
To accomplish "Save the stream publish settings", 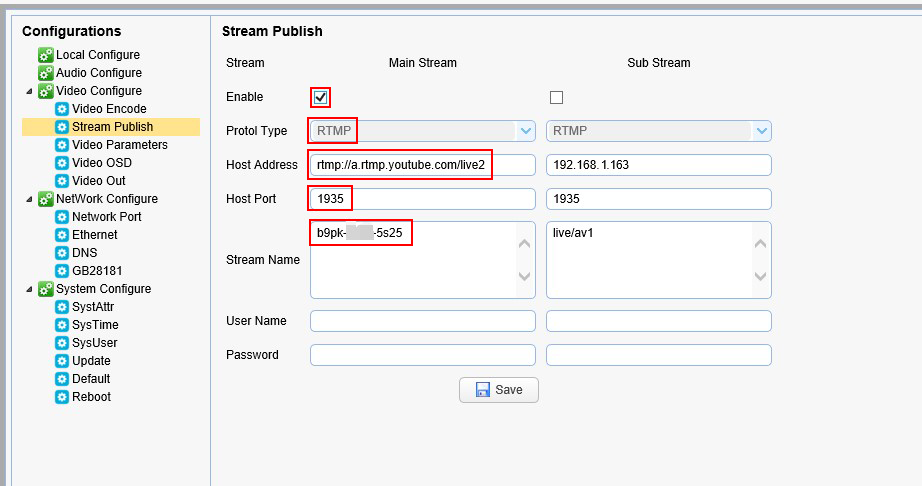I will click(498, 390).
